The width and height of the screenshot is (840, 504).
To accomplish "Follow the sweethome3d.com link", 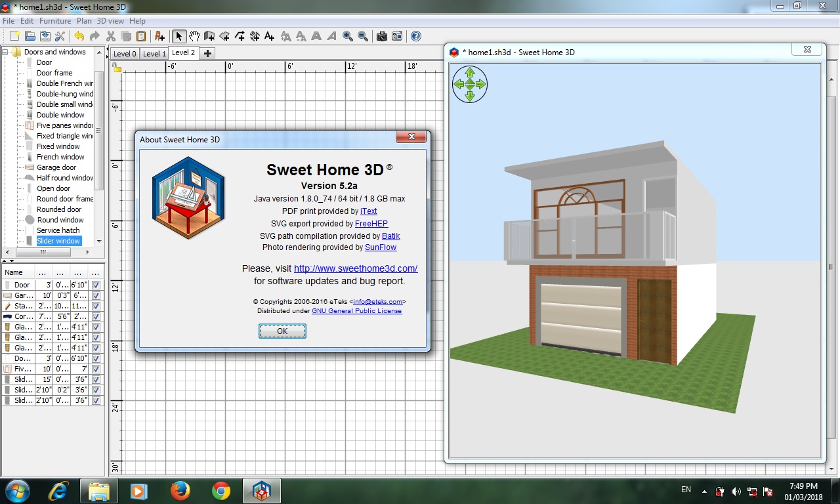I will 356,268.
